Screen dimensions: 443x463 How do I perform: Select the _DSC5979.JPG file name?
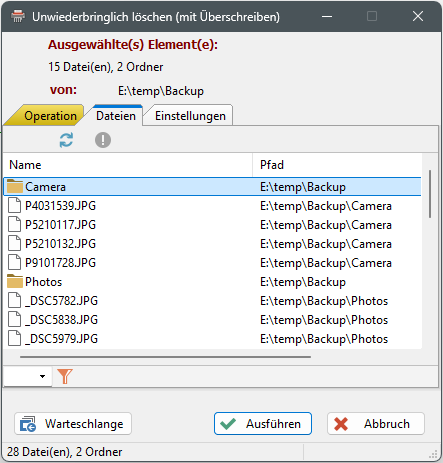point(62,339)
